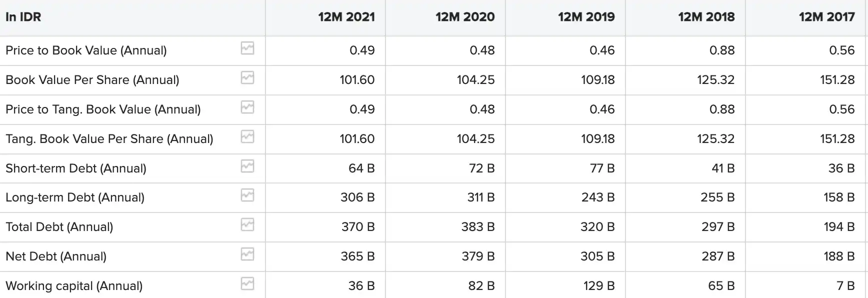This screenshot has width=868, height=298.
Task: Open chart icon for Price to Book Value
Action: coord(247,48)
